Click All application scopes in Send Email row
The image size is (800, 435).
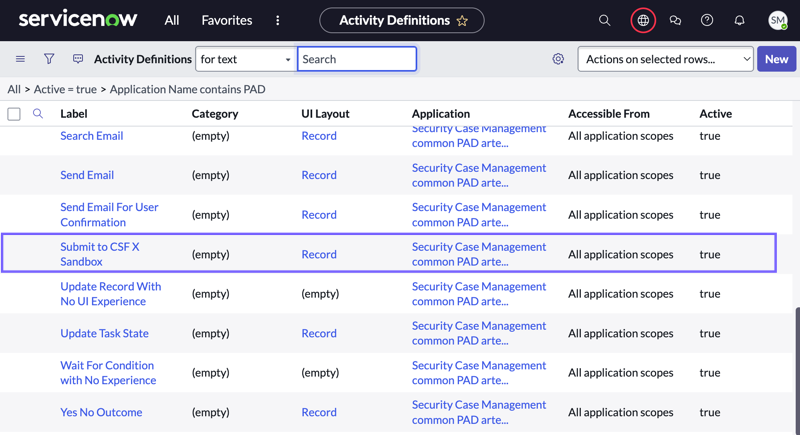click(x=620, y=175)
